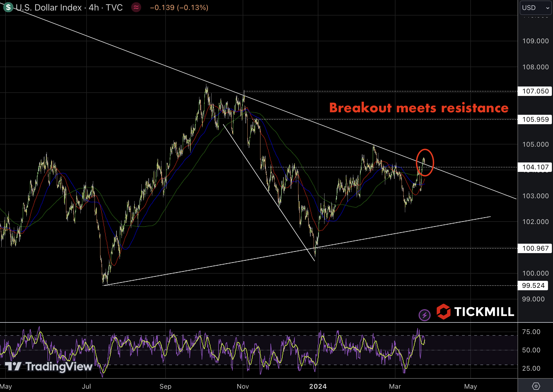Click the Sep label on time axis
This screenshot has width=553, height=392.
click(165, 386)
